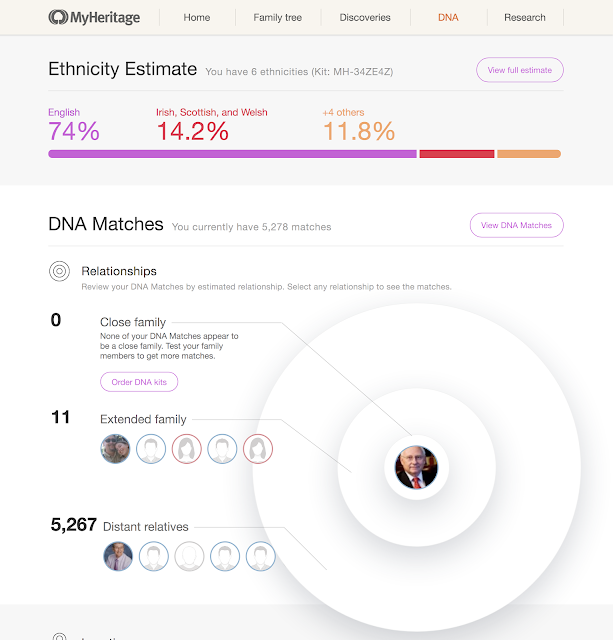Click the Relationships concentric circles icon
Image resolution: width=613 pixels, height=640 pixels.
click(59, 271)
